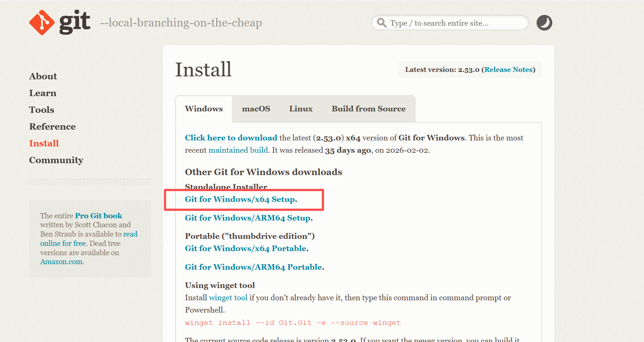Click the git wordmark in the header
This screenshot has height=342, width=644.
click(75, 22)
